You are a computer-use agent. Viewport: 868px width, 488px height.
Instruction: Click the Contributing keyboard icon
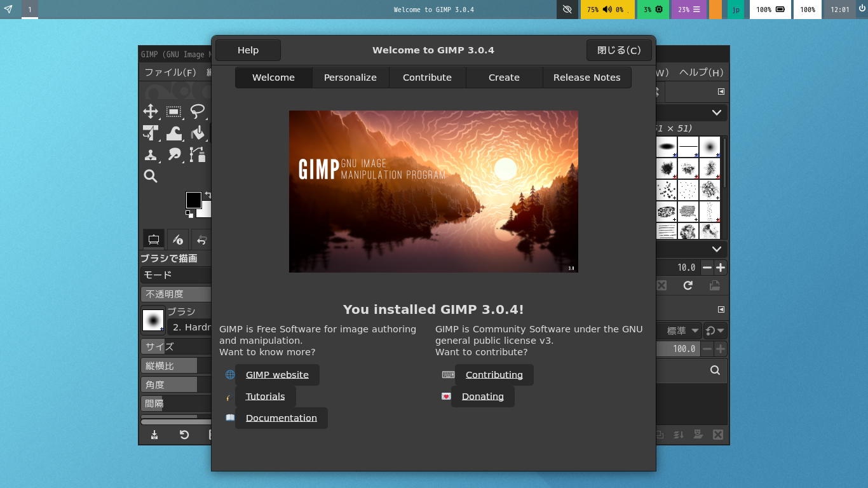(x=448, y=375)
